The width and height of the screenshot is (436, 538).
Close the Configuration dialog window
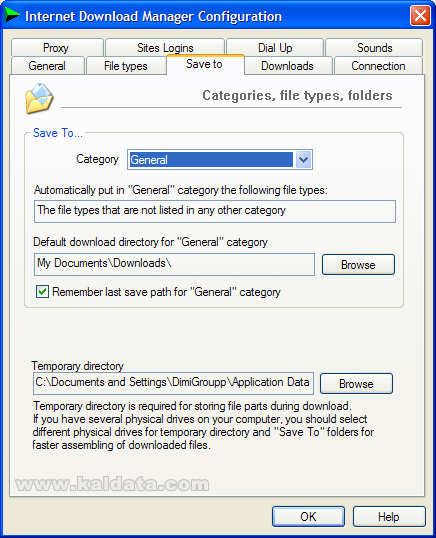tap(420, 15)
